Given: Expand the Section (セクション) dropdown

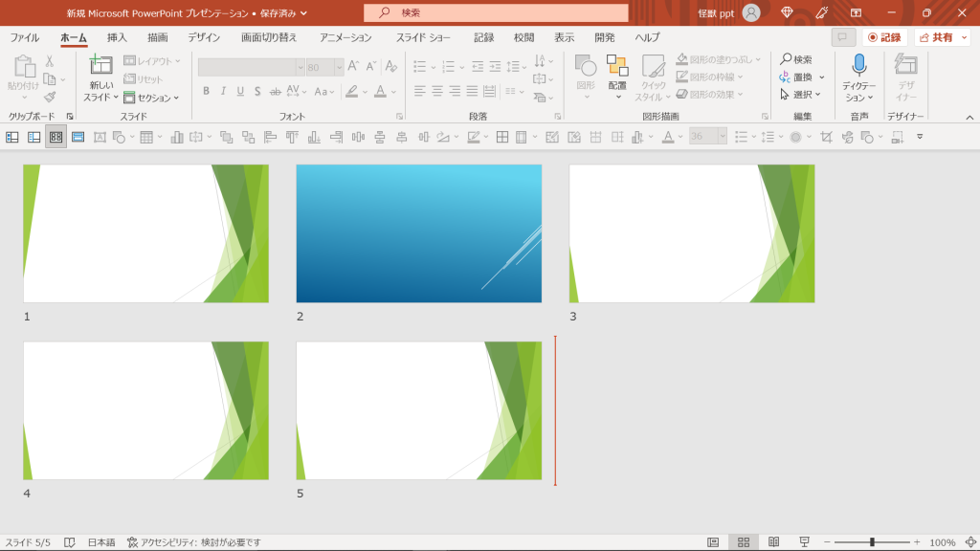Looking at the screenshot, I should (x=151, y=98).
